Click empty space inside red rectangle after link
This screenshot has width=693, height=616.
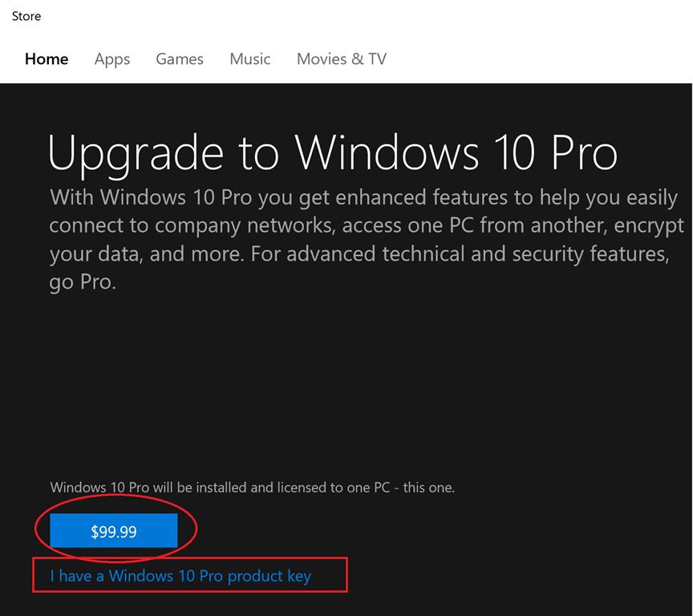pos(329,576)
